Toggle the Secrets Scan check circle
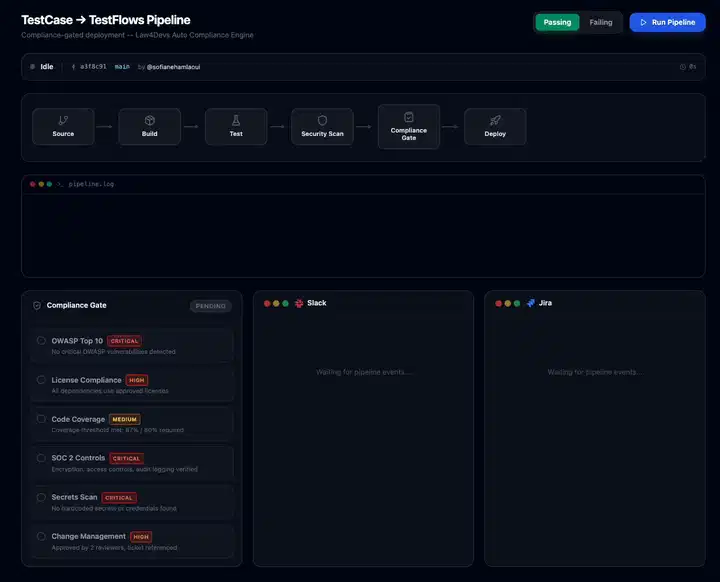The image size is (720, 582). point(41,497)
